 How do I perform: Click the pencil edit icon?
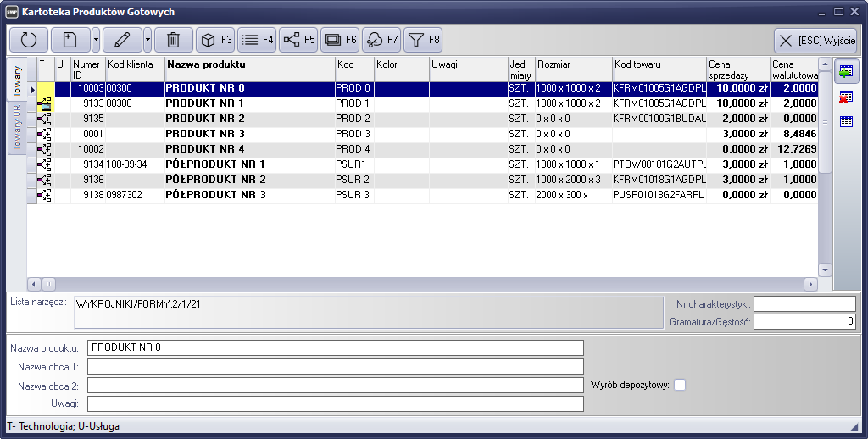pyautogui.click(x=122, y=39)
